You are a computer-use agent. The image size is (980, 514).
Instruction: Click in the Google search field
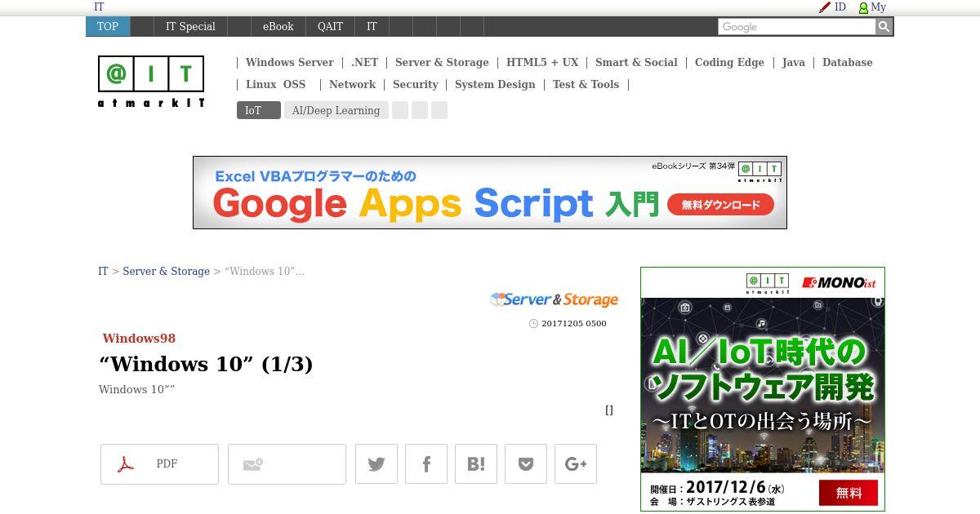point(796,27)
